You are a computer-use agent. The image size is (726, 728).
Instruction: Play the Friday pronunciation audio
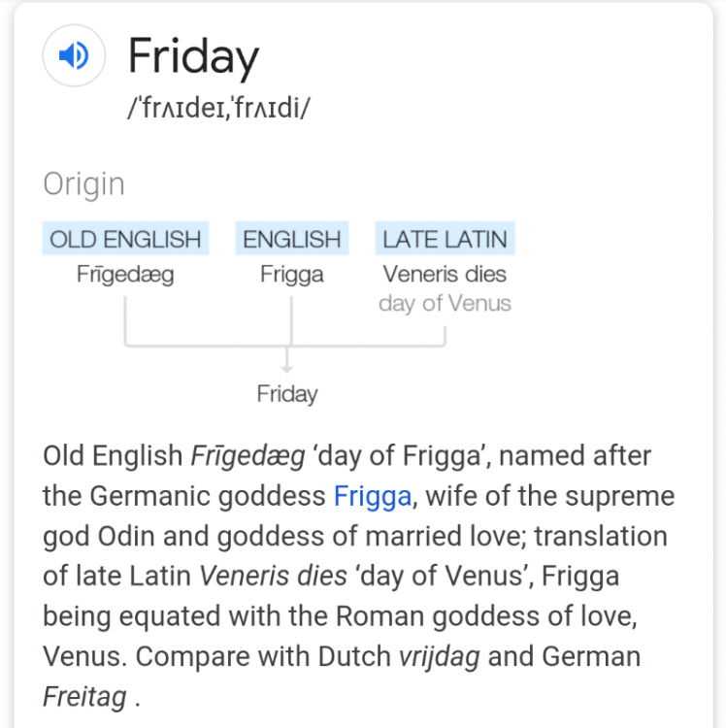[x=74, y=57]
